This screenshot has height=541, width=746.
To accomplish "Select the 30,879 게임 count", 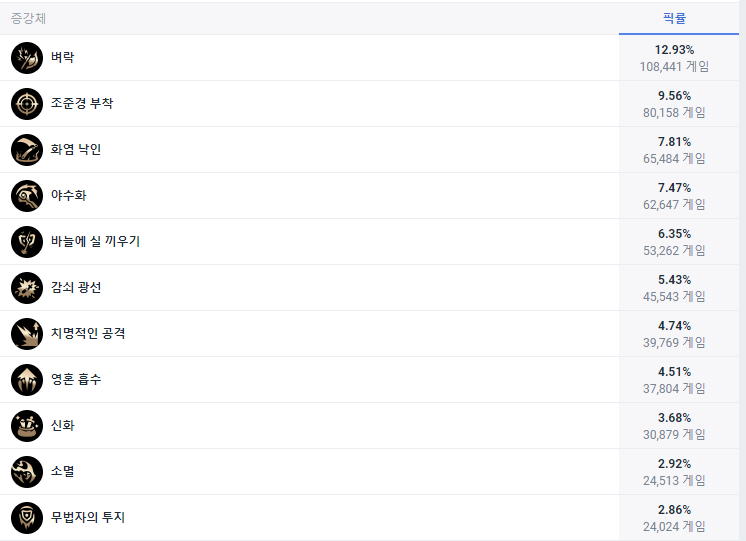I will [674, 434].
